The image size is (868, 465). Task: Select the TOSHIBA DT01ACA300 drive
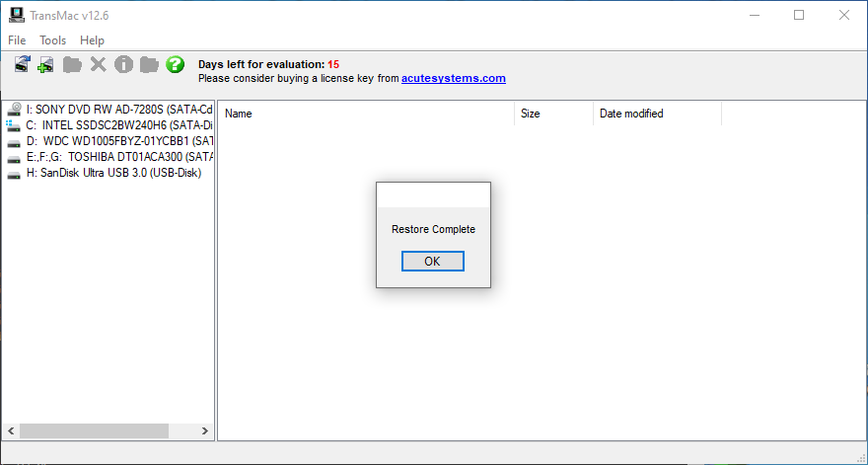118,157
